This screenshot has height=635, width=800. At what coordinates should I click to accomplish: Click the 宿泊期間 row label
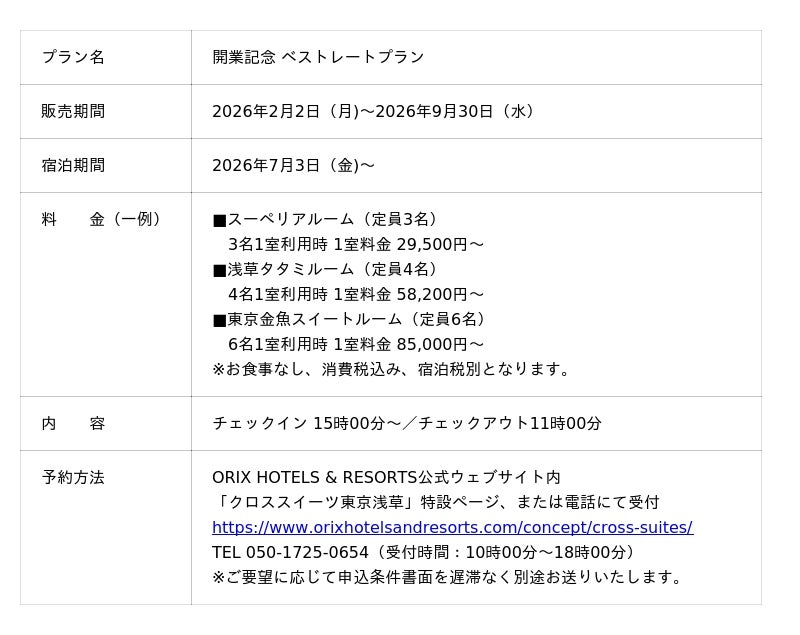click(x=73, y=165)
